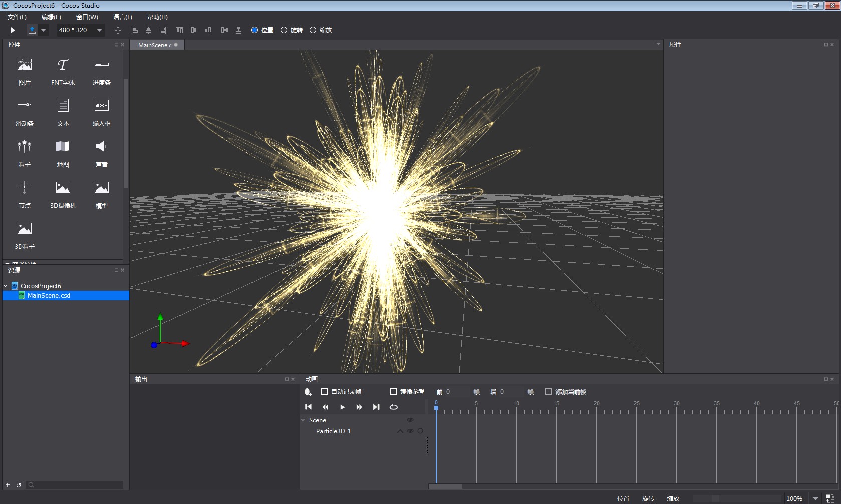Screen dimensions: 841x504
Task: Toggle animation loop playback
Action: pos(394,407)
